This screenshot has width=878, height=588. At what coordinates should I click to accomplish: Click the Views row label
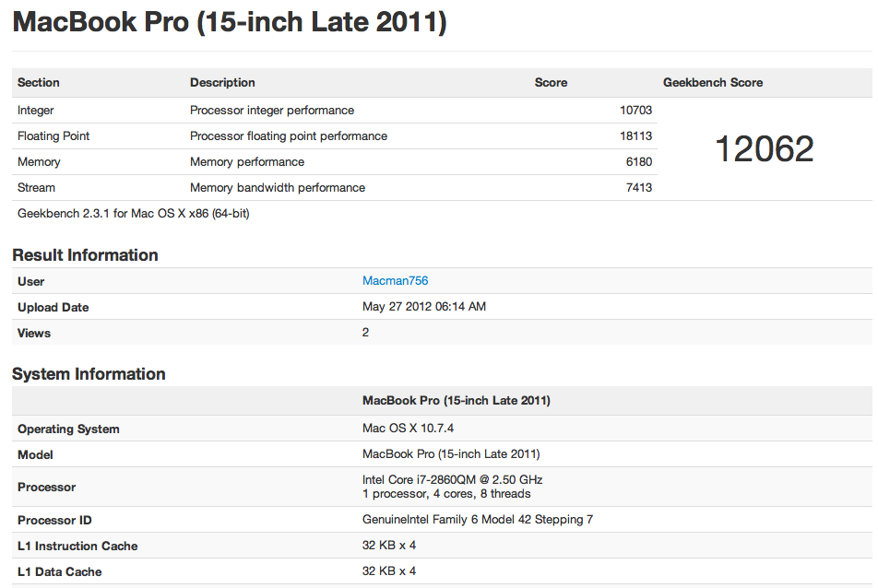point(33,333)
